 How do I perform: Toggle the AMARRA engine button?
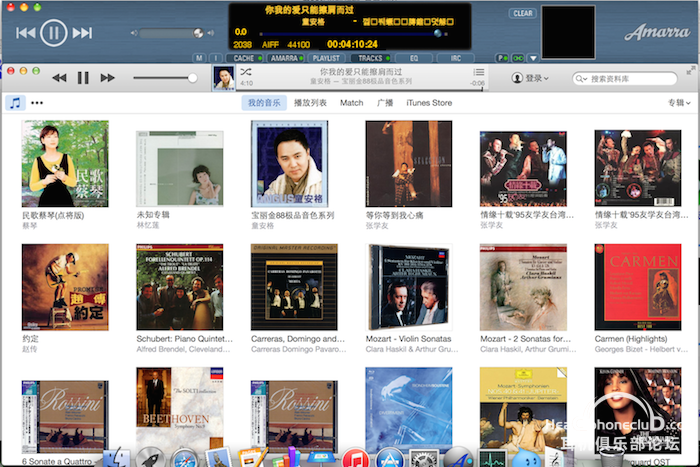pos(286,58)
